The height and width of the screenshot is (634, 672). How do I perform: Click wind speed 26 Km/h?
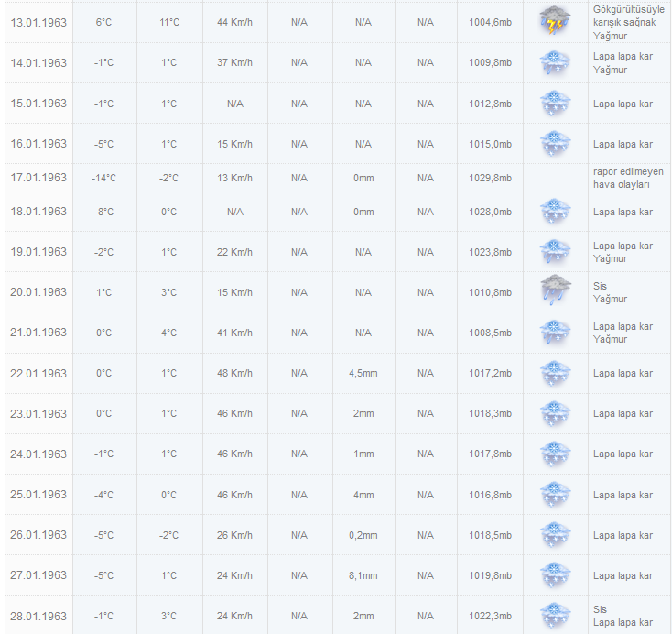(234, 535)
